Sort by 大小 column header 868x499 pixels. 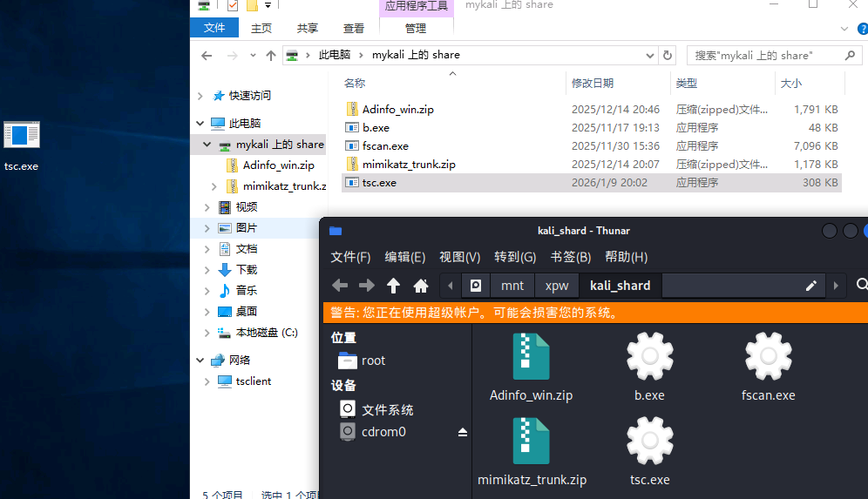791,83
